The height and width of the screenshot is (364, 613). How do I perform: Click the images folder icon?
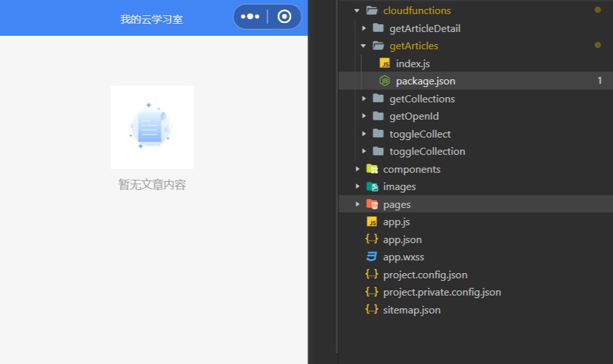pos(372,186)
